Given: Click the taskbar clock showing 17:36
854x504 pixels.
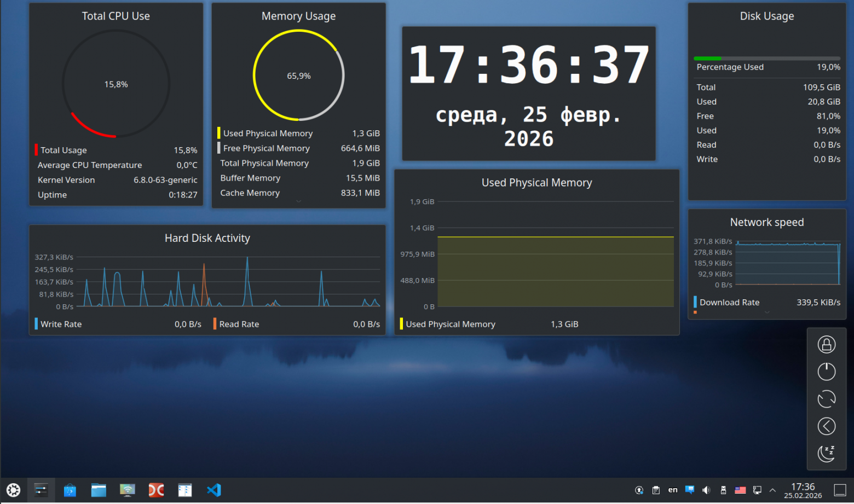Looking at the screenshot, I should click(x=803, y=490).
